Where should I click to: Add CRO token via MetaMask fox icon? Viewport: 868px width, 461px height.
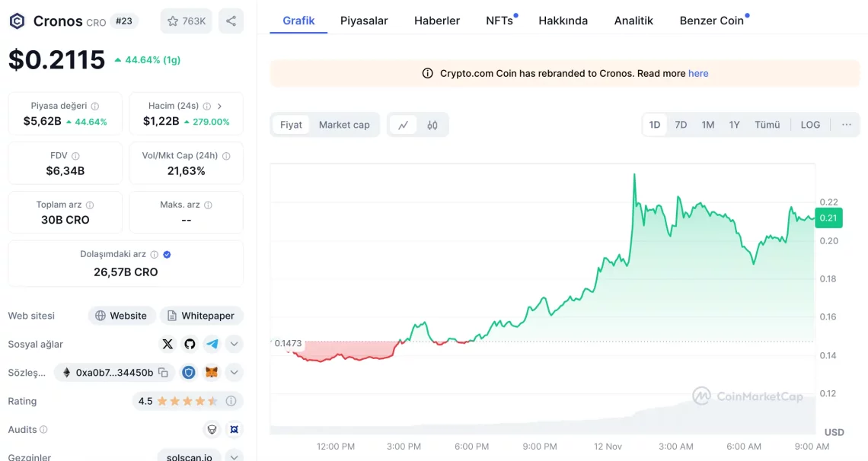pos(210,373)
